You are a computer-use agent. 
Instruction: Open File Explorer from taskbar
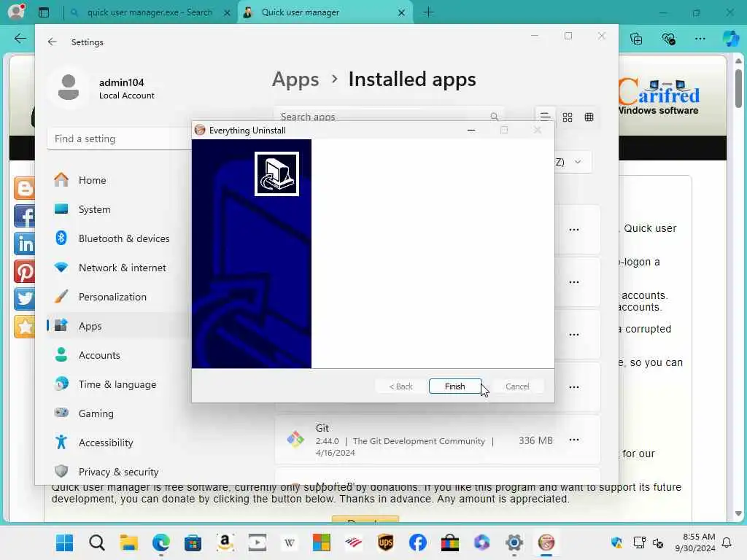[128, 542]
